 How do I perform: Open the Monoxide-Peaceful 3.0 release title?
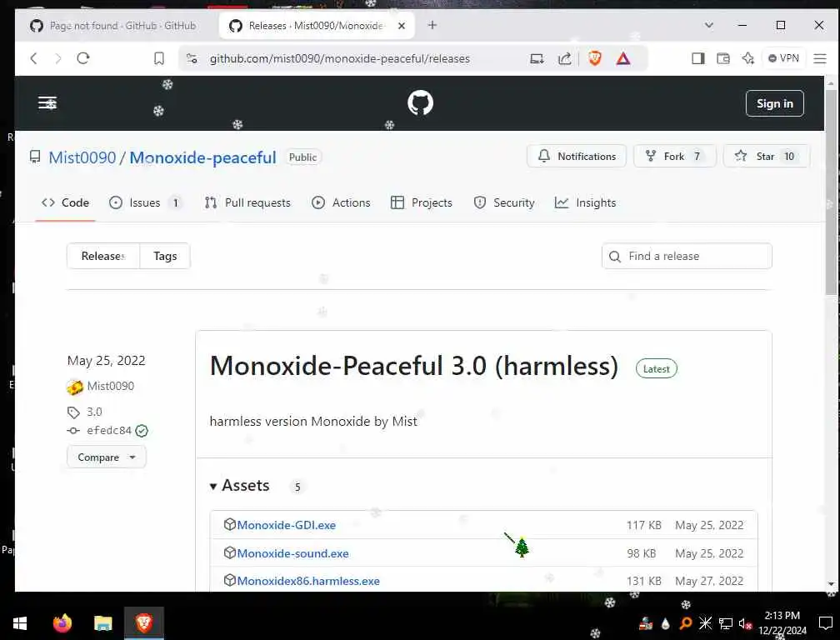coord(413,367)
